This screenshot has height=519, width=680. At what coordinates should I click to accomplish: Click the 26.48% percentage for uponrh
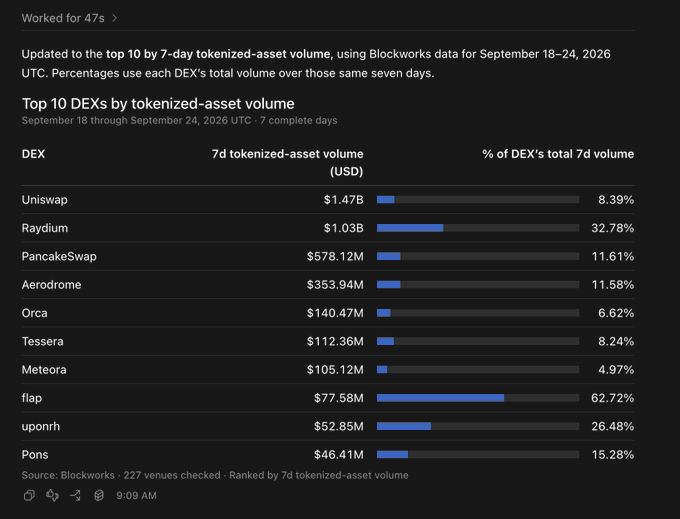click(x=612, y=427)
